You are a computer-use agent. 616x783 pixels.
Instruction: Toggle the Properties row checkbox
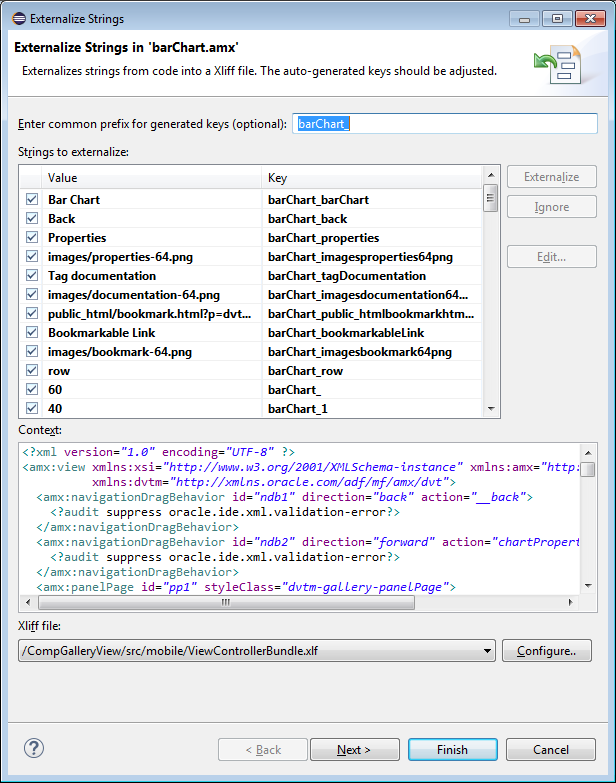pos(32,237)
